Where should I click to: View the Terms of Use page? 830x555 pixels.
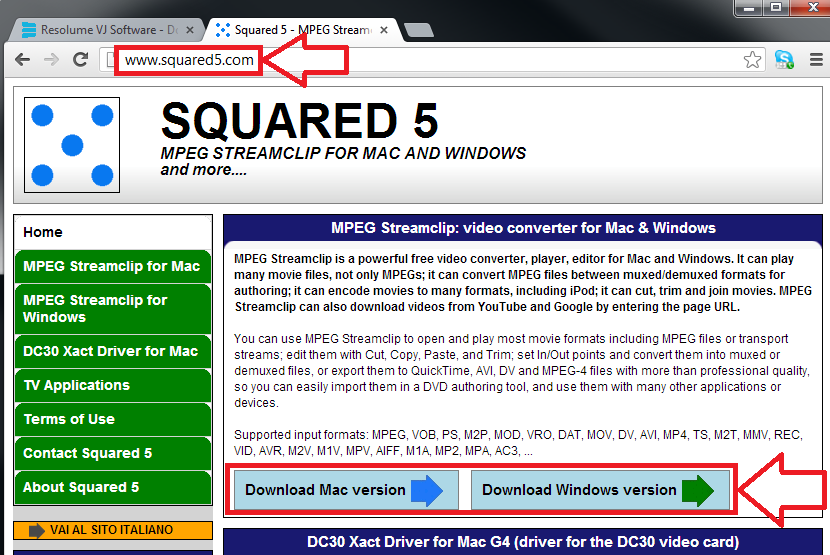pyautogui.click(x=113, y=419)
